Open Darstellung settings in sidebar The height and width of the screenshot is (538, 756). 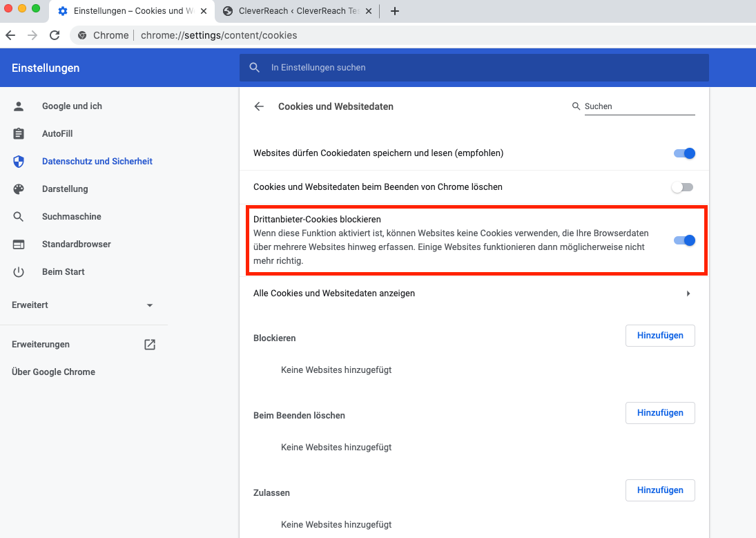pyautogui.click(x=65, y=189)
